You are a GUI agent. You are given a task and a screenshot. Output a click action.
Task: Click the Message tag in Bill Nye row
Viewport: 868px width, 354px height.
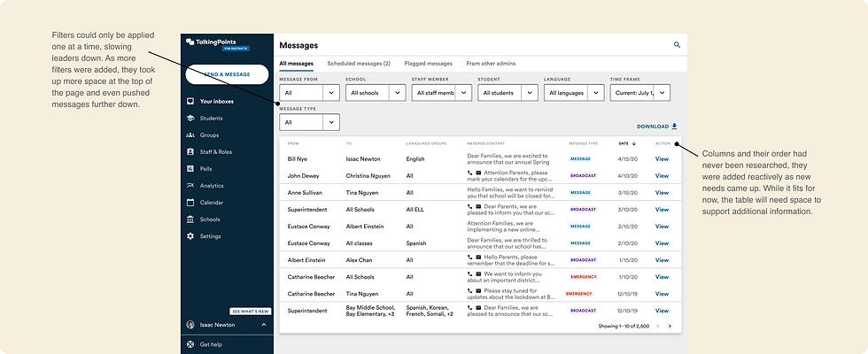[581, 158]
